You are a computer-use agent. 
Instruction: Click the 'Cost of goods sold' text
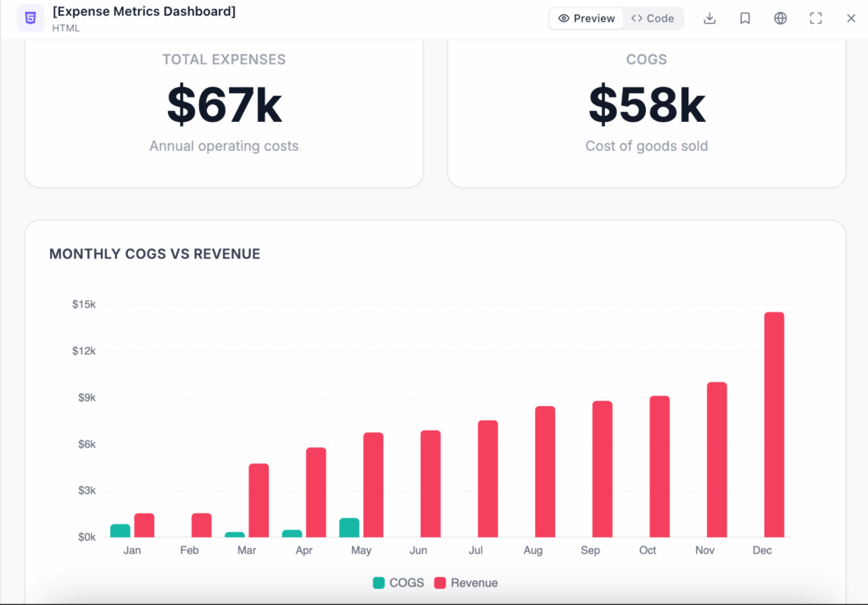pos(647,146)
